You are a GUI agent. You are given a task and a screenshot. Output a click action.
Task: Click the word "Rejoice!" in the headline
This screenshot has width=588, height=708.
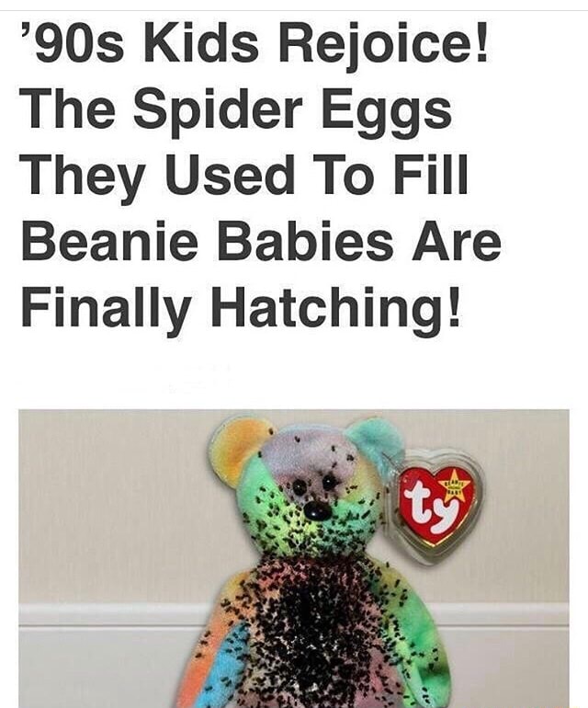(x=384, y=45)
